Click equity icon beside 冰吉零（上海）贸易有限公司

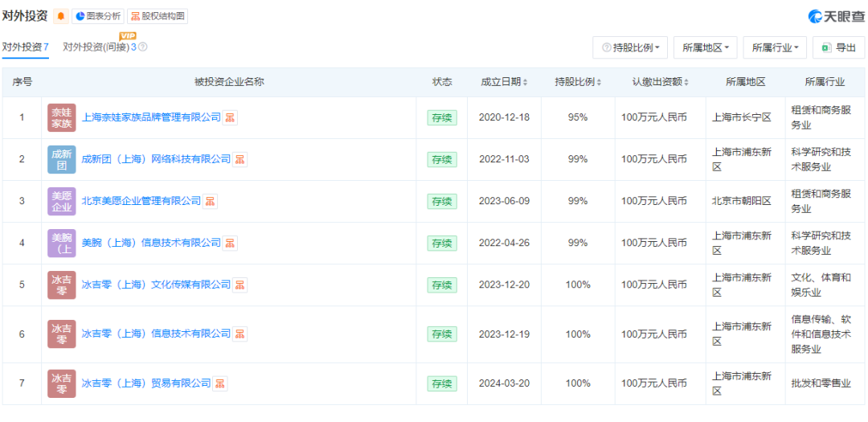click(220, 383)
